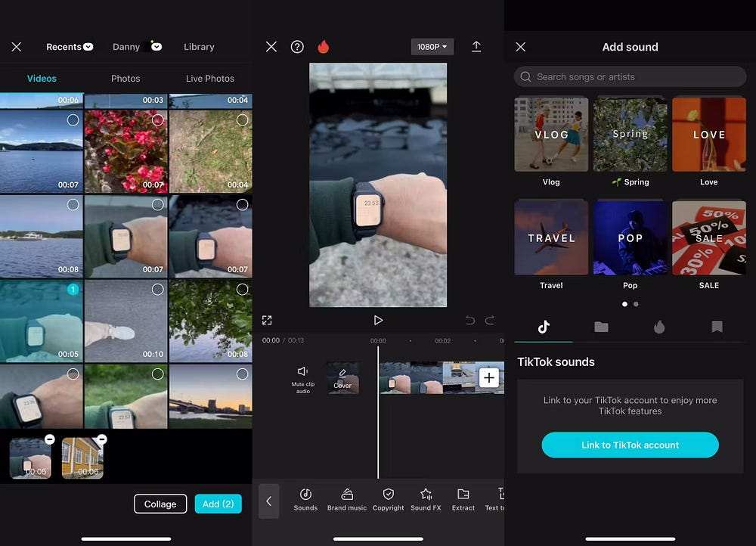The image size is (756, 546).
Task: Collapse the toolbar with back chevron
Action: coord(268,501)
